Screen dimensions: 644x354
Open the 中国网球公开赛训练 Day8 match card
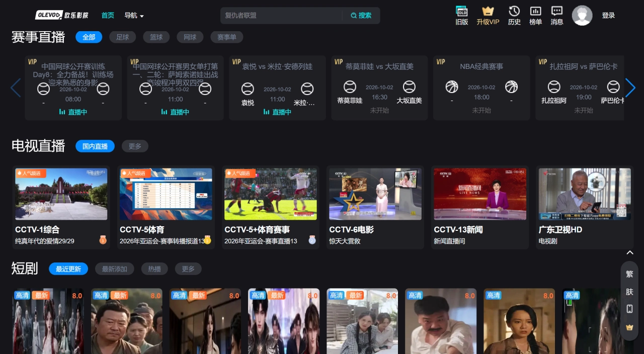[73, 88]
